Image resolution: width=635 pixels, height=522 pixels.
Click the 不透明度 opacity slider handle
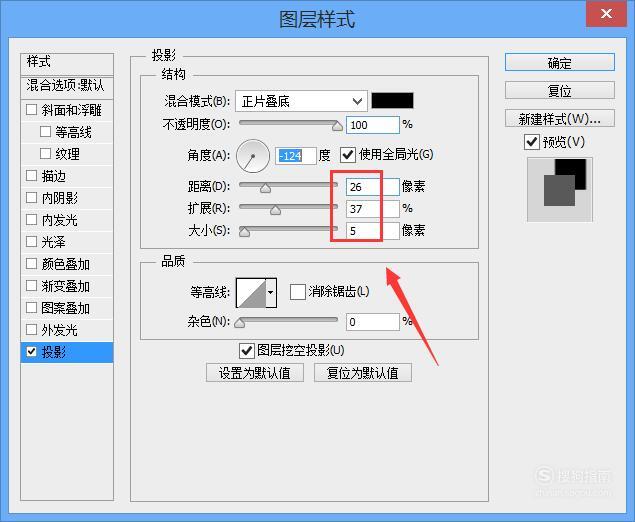(x=337, y=127)
